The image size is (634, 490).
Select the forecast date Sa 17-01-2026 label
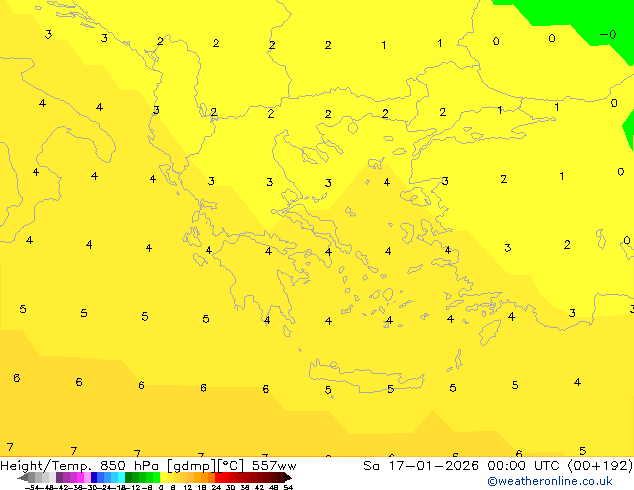[421, 466]
